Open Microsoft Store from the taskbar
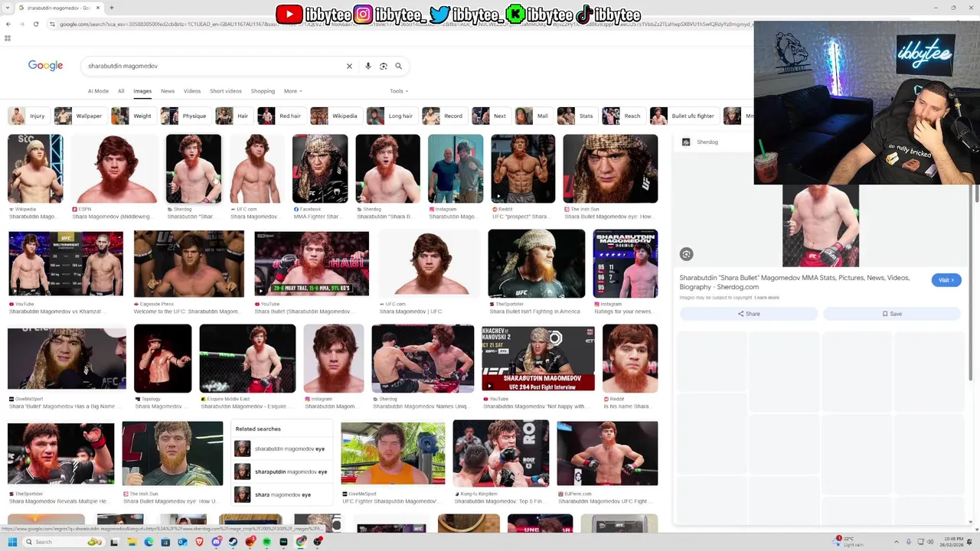The height and width of the screenshot is (551, 980). click(x=165, y=542)
